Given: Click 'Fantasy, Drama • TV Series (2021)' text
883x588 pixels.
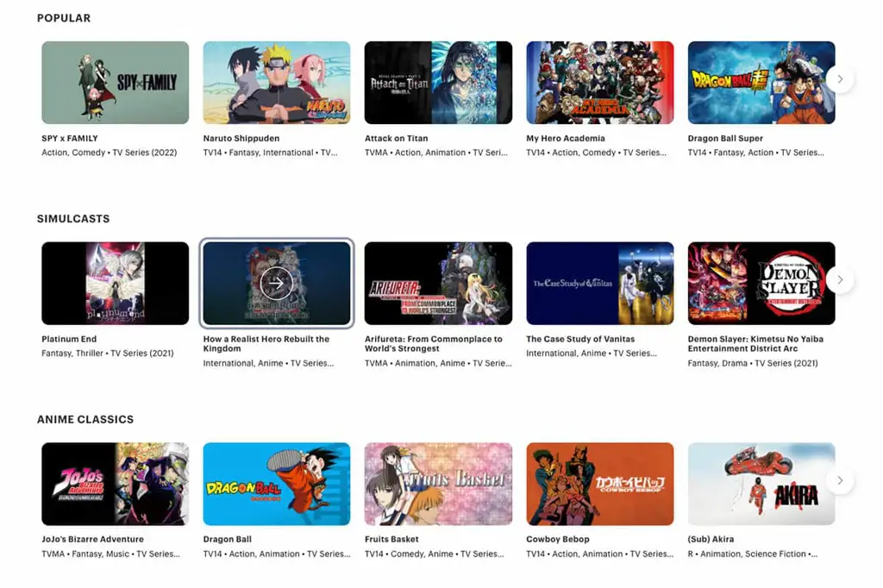Looking at the screenshot, I should pyautogui.click(x=752, y=363).
